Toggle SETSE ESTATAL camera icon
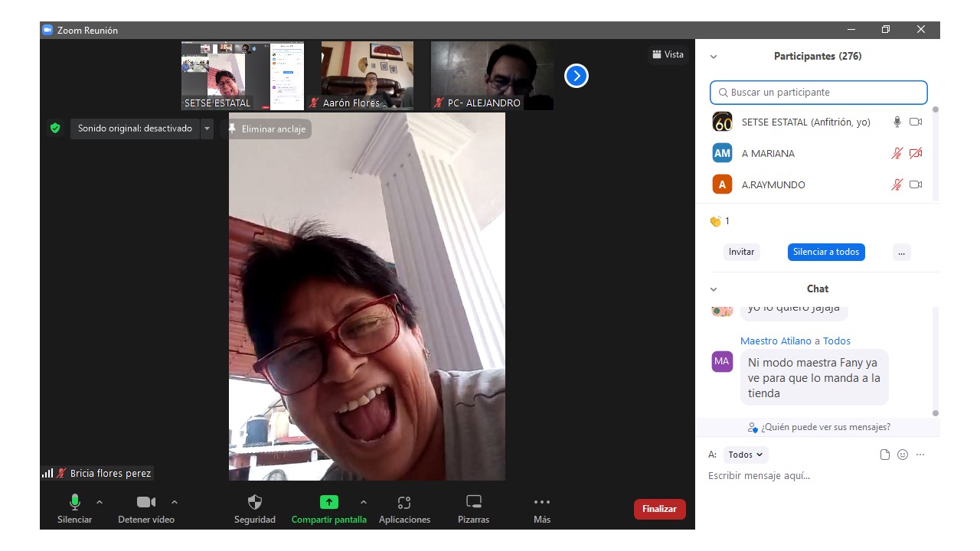The image size is (980, 551). coord(916,122)
